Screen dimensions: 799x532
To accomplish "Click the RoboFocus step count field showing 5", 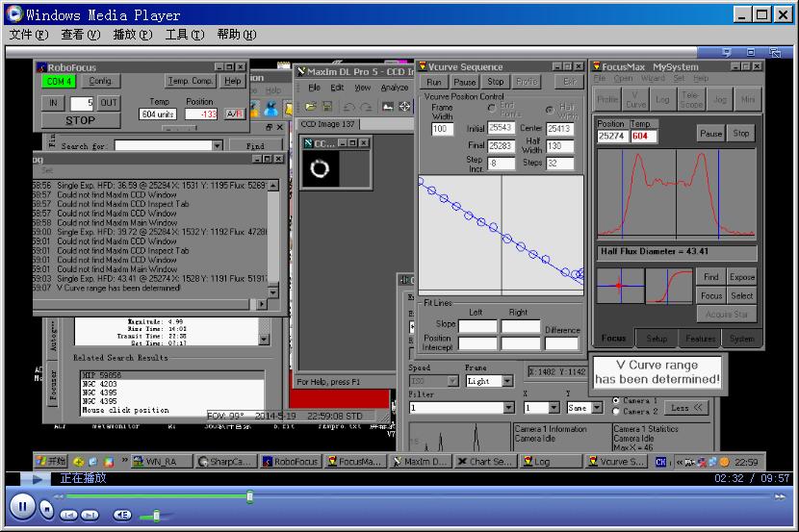I will click(x=82, y=103).
